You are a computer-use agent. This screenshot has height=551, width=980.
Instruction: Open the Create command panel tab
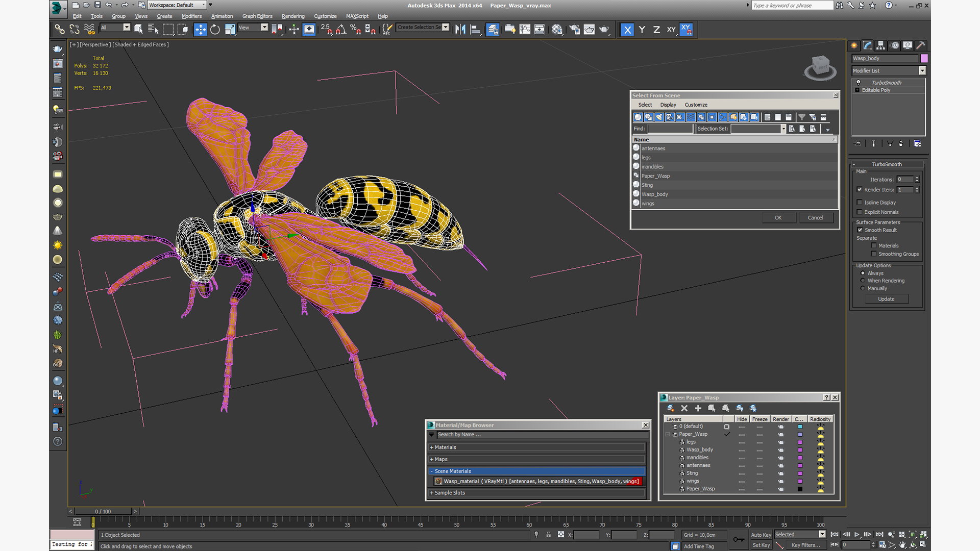click(854, 45)
